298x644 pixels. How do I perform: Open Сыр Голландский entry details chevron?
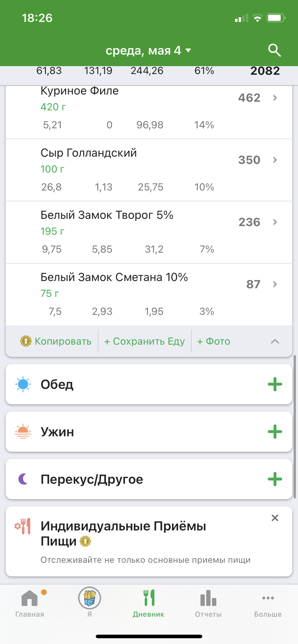point(275,160)
